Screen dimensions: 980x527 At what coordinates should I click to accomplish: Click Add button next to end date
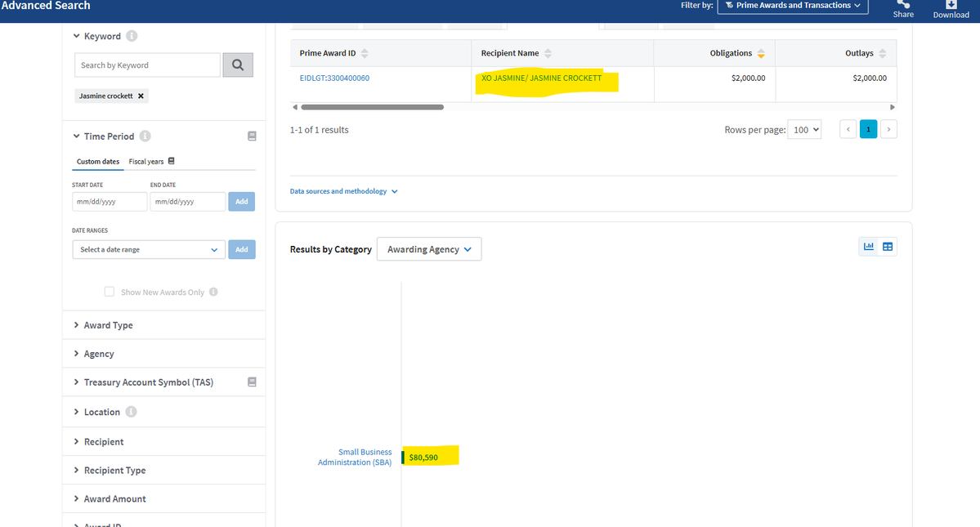(x=242, y=202)
